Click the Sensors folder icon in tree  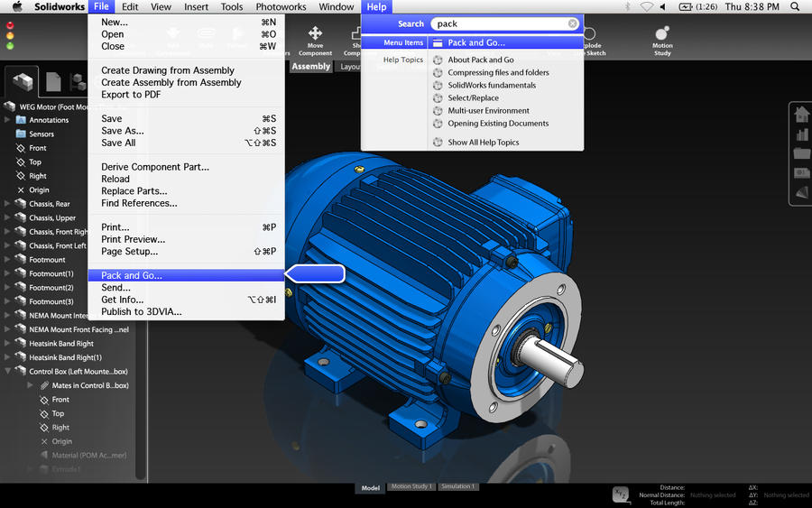[21, 134]
